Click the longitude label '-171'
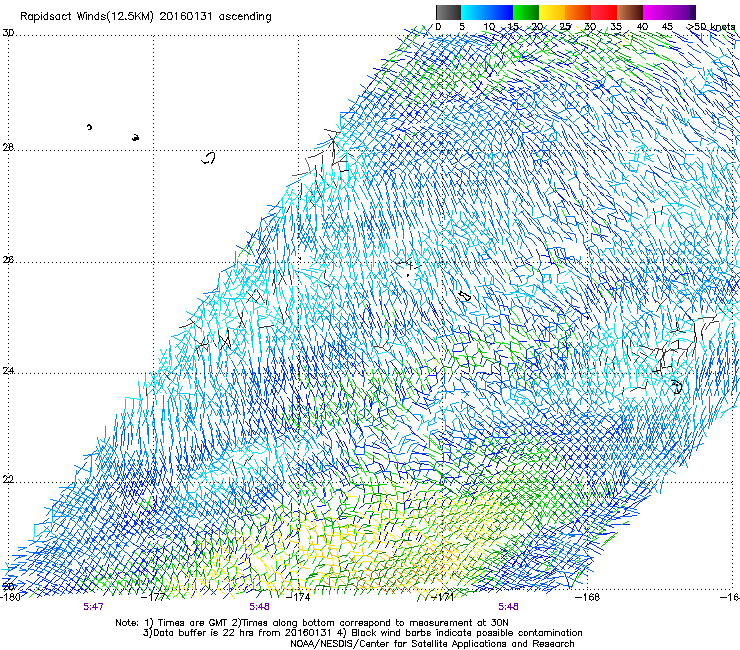This screenshot has height=650, width=740. [442, 597]
